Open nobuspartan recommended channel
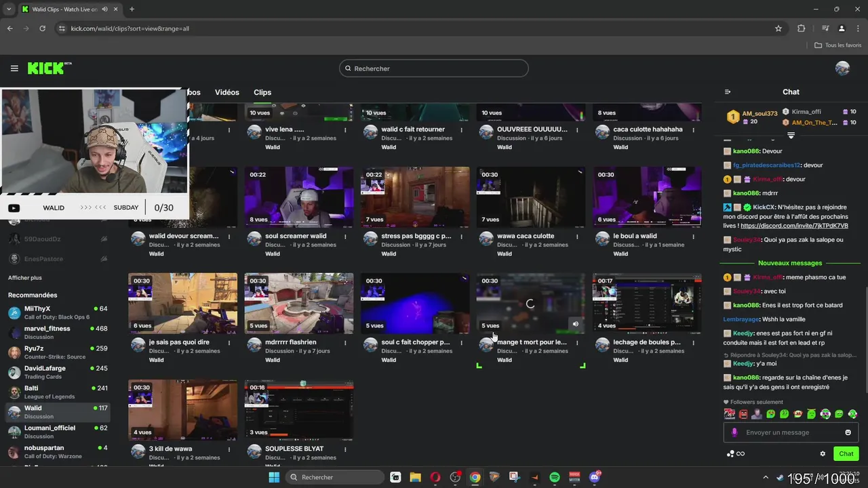This screenshot has width=868, height=488. coord(58,452)
